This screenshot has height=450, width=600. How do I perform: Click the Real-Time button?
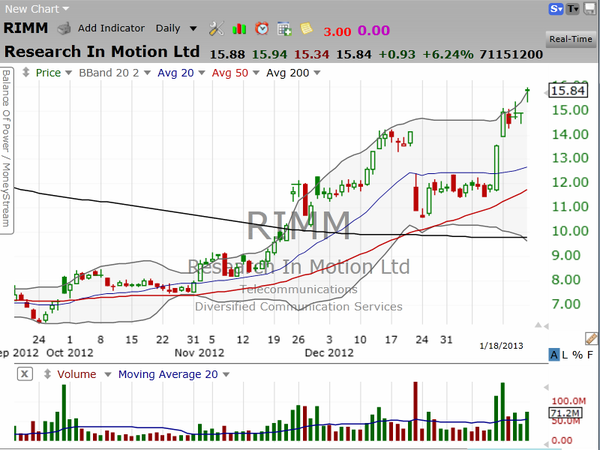[571, 39]
